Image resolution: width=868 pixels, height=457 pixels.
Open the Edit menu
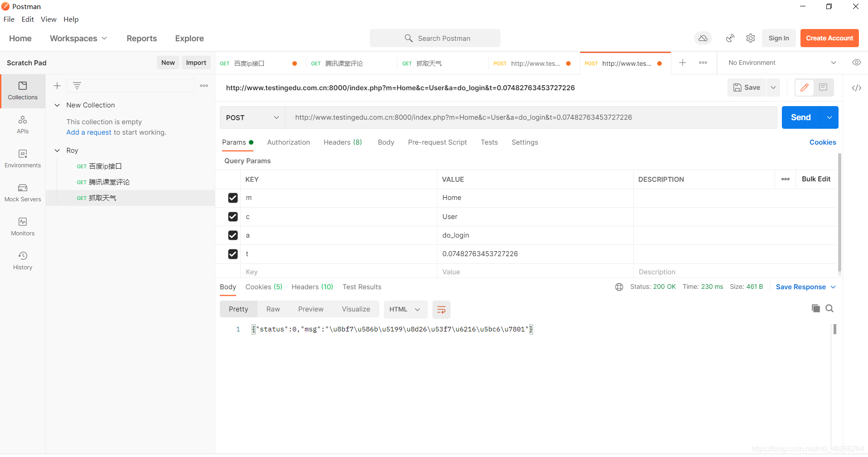[x=28, y=19]
